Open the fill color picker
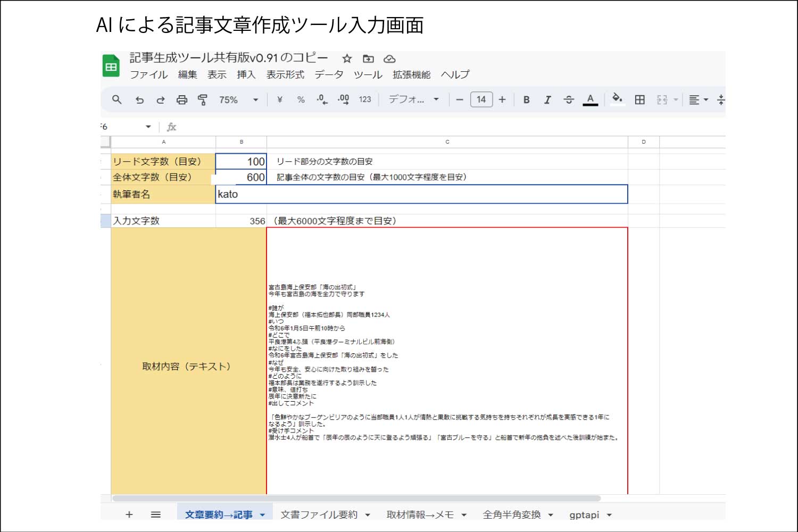 pyautogui.click(x=617, y=99)
